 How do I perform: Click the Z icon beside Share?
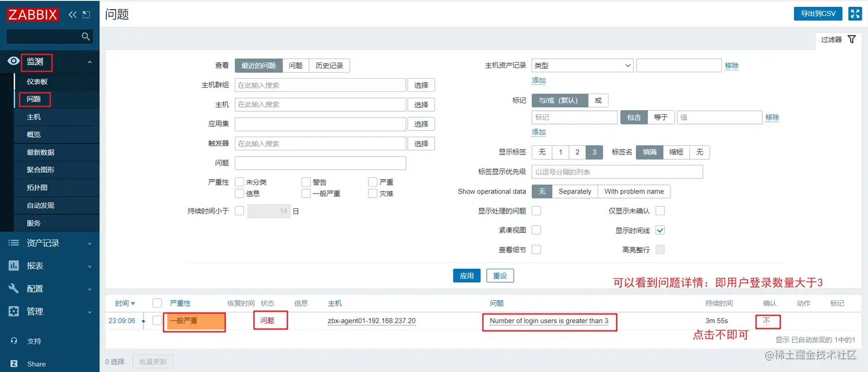coord(14,364)
